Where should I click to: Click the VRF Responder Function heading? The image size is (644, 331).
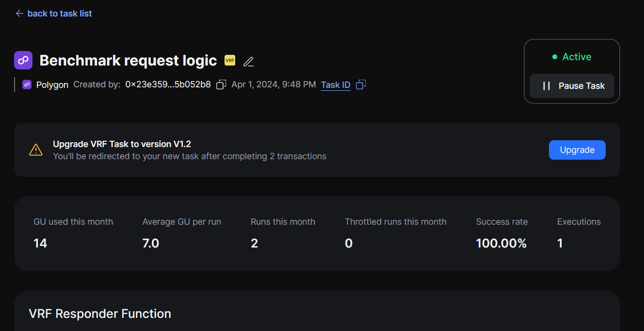100,314
